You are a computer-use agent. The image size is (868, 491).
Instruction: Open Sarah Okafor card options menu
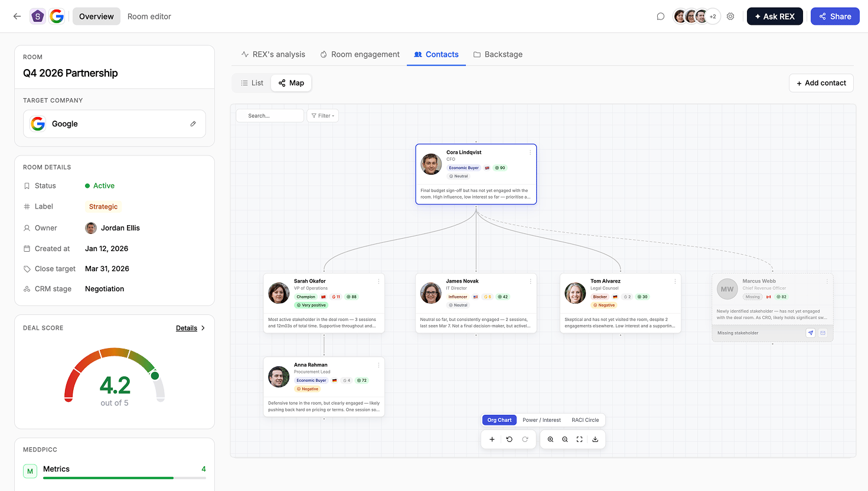pyautogui.click(x=378, y=281)
